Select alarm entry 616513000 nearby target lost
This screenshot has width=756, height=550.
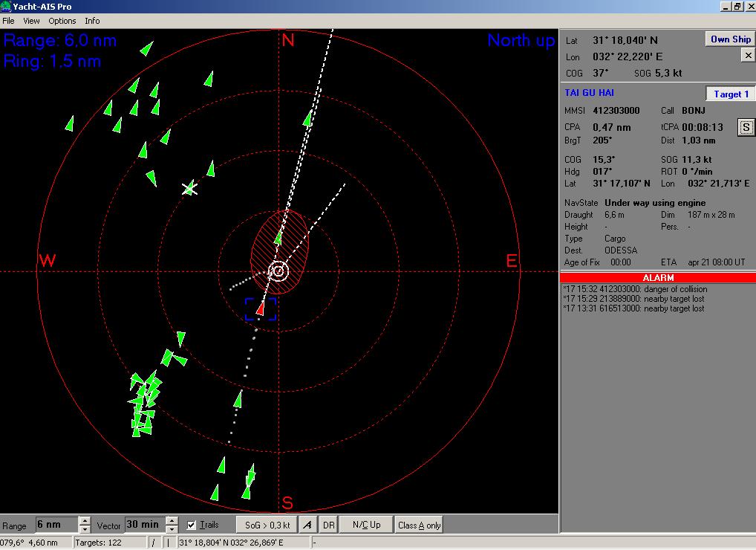pyautogui.click(x=633, y=308)
